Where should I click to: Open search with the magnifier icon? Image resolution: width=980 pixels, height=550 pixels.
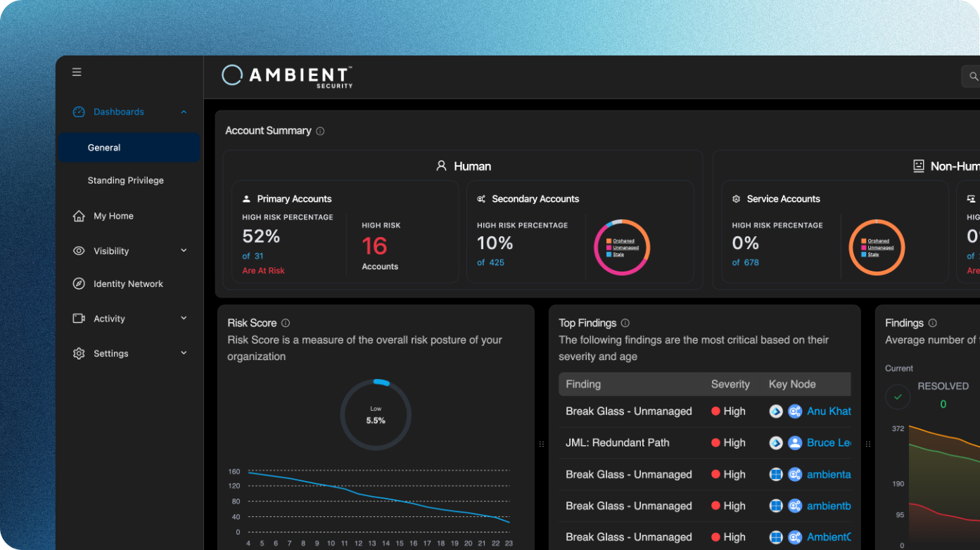point(974,77)
